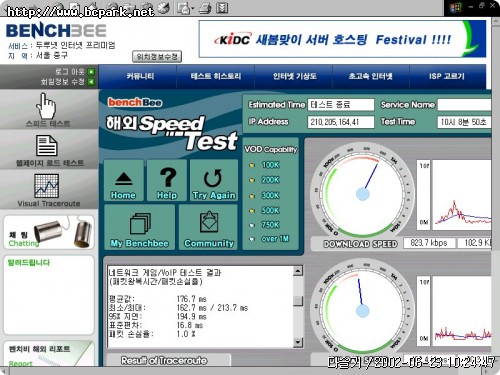Click the Home eject-arrow button
The width and height of the screenshot is (500, 375).
(124, 180)
